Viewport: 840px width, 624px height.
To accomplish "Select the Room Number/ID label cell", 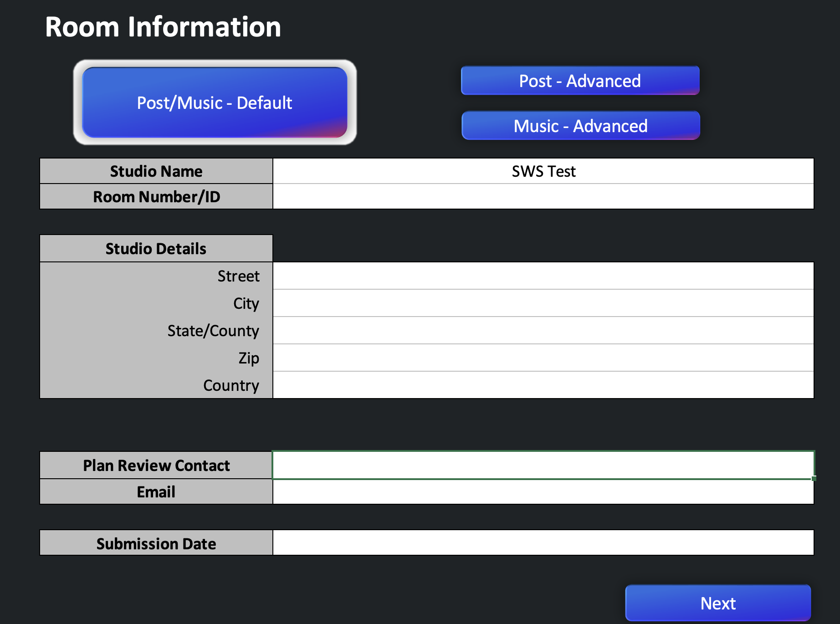I will click(x=156, y=197).
